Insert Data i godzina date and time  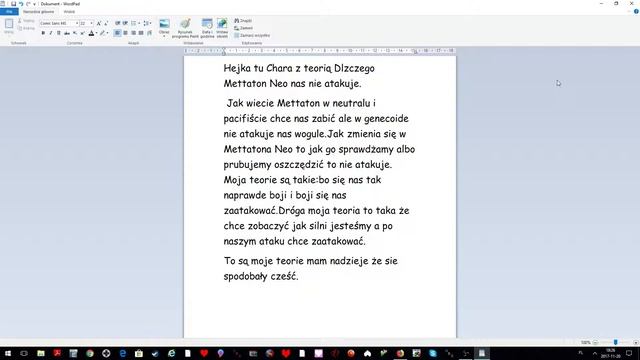(x=207, y=28)
